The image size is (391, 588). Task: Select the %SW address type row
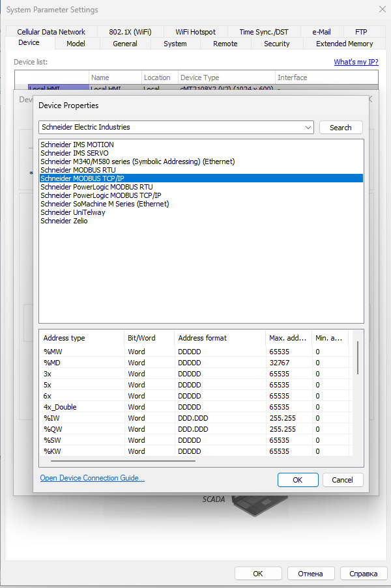point(195,440)
